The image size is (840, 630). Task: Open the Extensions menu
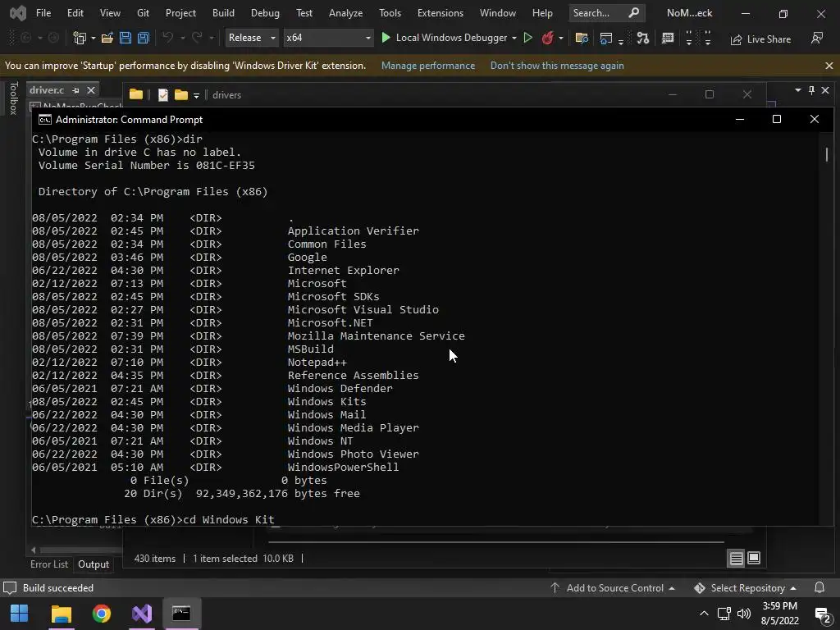441,13
